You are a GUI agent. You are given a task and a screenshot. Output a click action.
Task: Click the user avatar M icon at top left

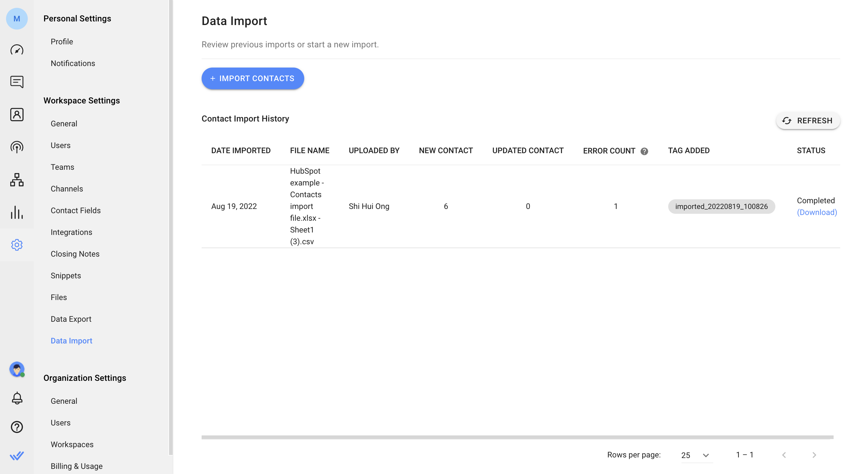click(16, 17)
